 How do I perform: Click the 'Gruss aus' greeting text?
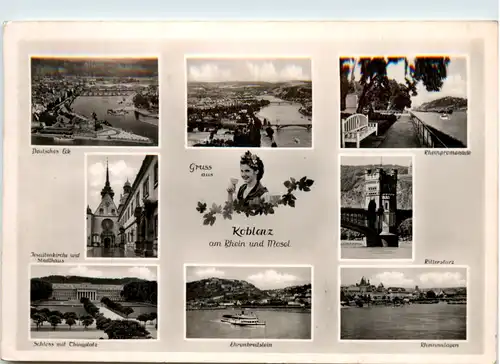[201, 169]
